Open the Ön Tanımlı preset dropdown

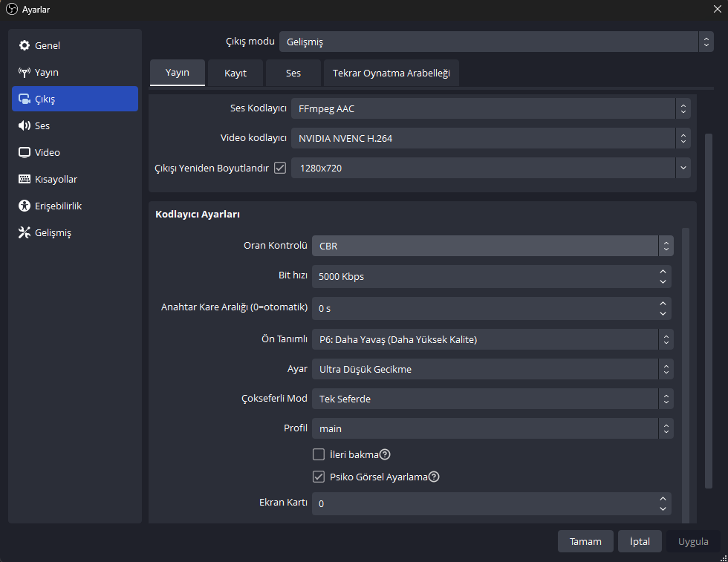492,340
